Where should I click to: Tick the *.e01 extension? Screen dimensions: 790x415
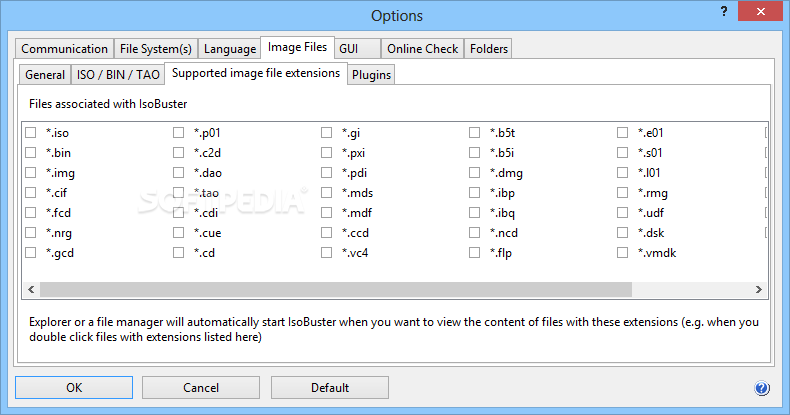pyautogui.click(x=622, y=132)
